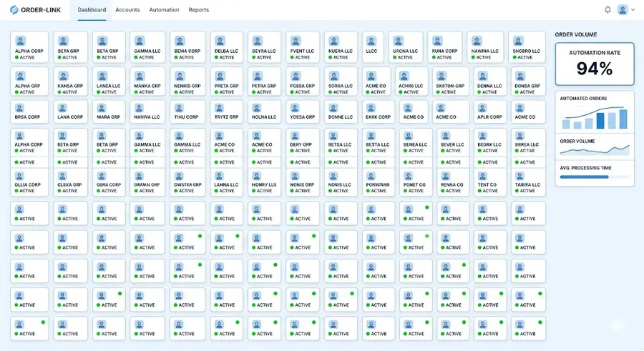Image resolution: width=644 pixels, height=351 pixels.
Task: Select the LANNA LLC account name
Action: coord(226,184)
